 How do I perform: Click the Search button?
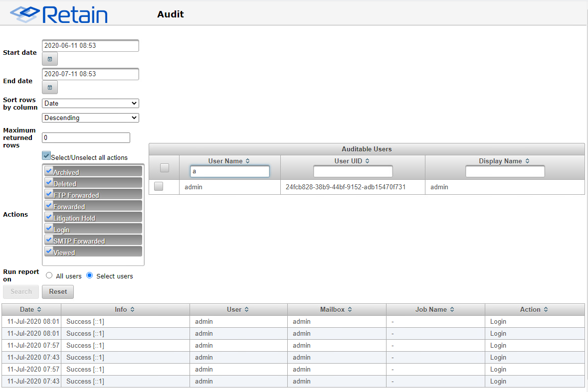[x=21, y=291]
